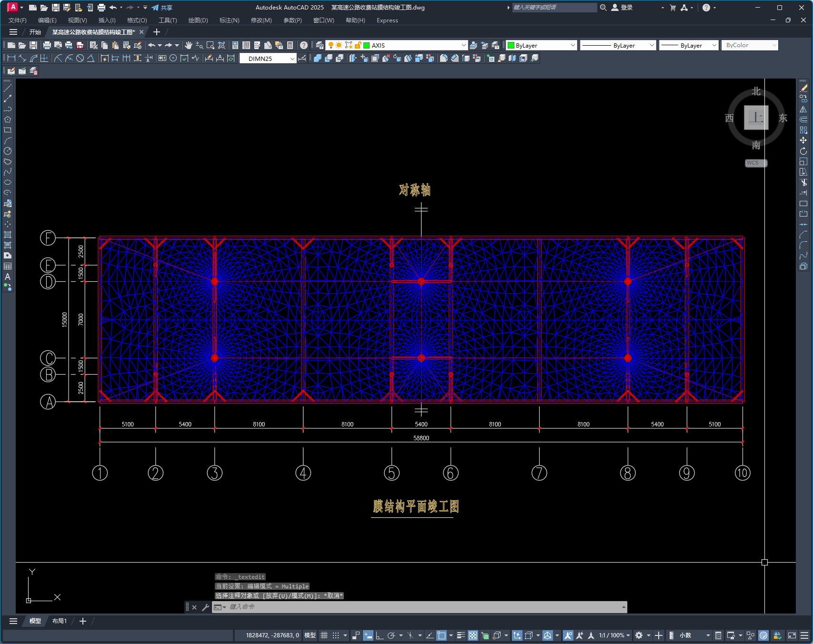Toggle transparency display in status bar
Image resolution: width=813 pixels, height=644 pixels.
(473, 635)
